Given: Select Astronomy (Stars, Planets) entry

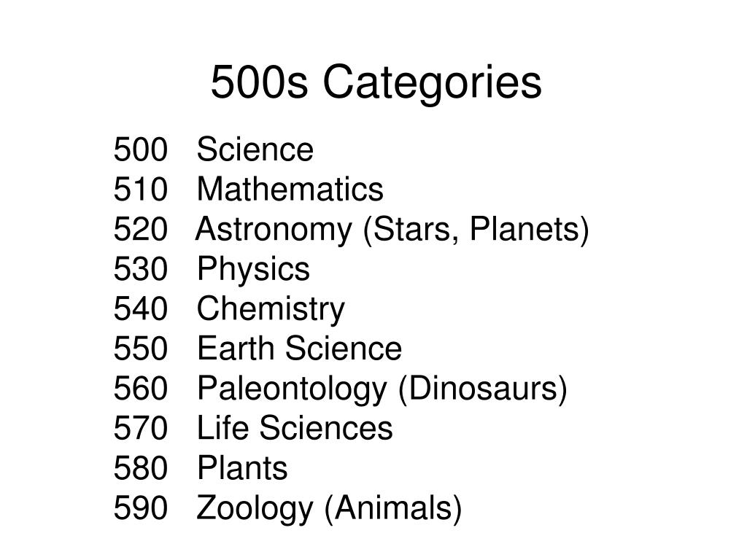Looking at the screenshot, I should [392, 230].
